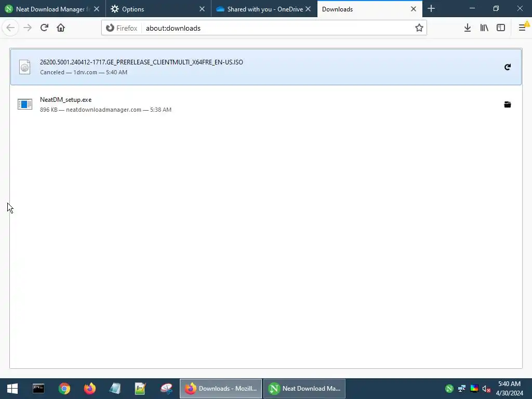Click the ISO file disc icon
The height and width of the screenshot is (399, 532).
click(x=25, y=67)
